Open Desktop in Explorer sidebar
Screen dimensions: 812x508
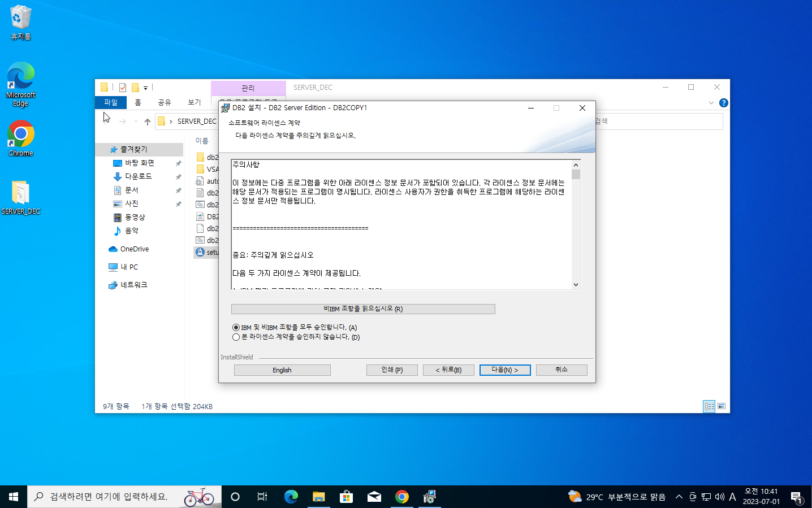pos(139,163)
